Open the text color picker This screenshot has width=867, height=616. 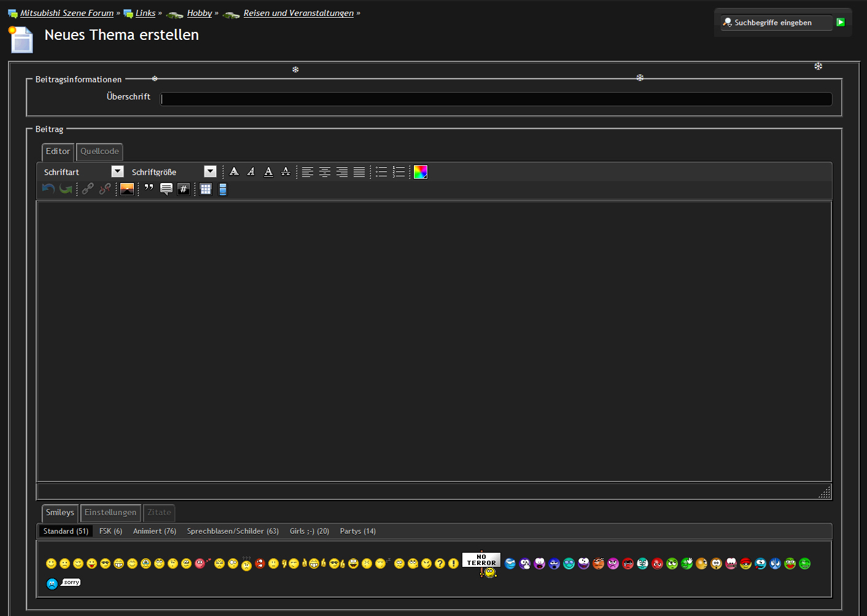421,172
